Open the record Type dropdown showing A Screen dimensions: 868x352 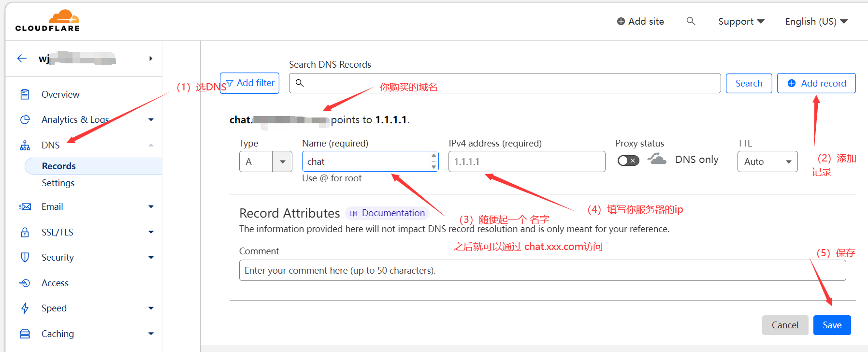click(266, 161)
